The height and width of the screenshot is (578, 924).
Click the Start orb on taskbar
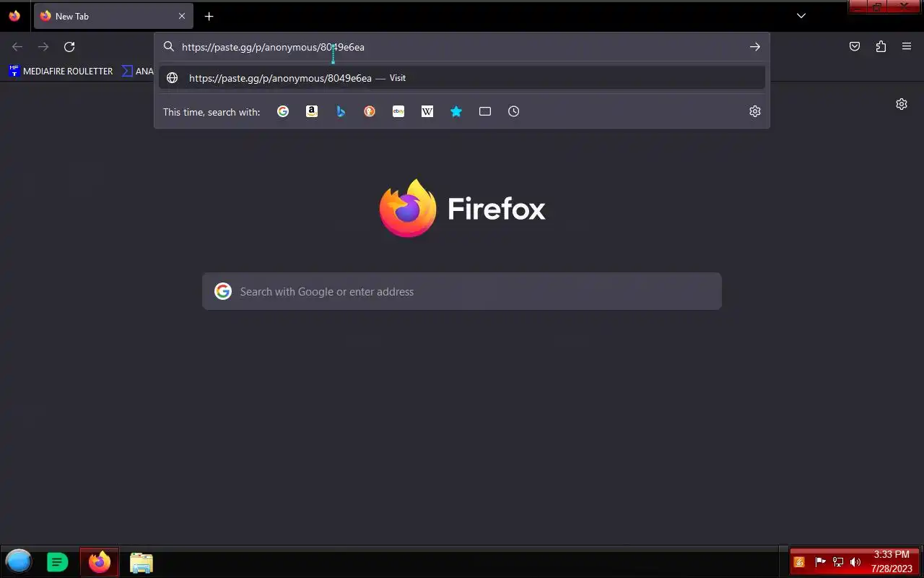[19, 561]
